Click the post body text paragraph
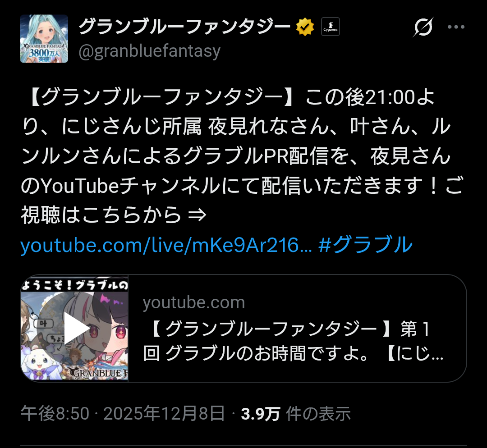Viewport: 487px width, 448px height. pyautogui.click(x=242, y=156)
